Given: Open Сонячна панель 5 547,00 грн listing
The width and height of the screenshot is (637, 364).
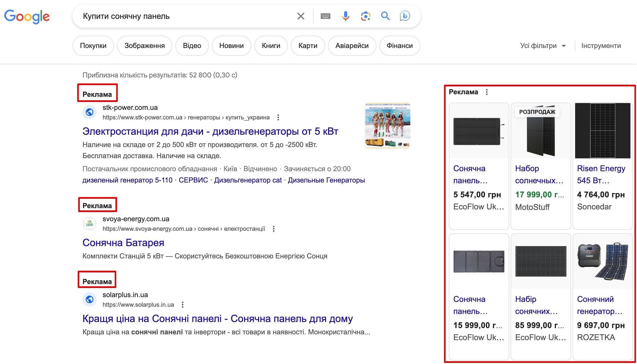Looking at the screenshot, I should click(470, 174).
